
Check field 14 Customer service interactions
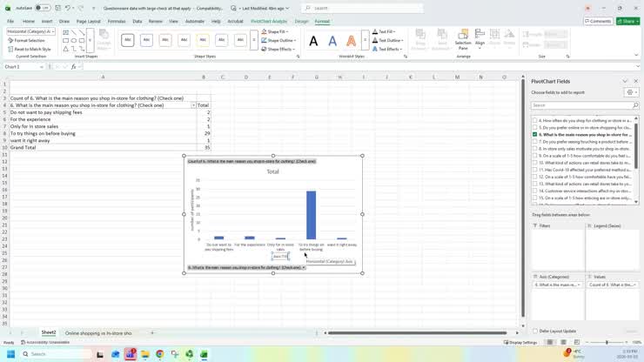point(534,191)
